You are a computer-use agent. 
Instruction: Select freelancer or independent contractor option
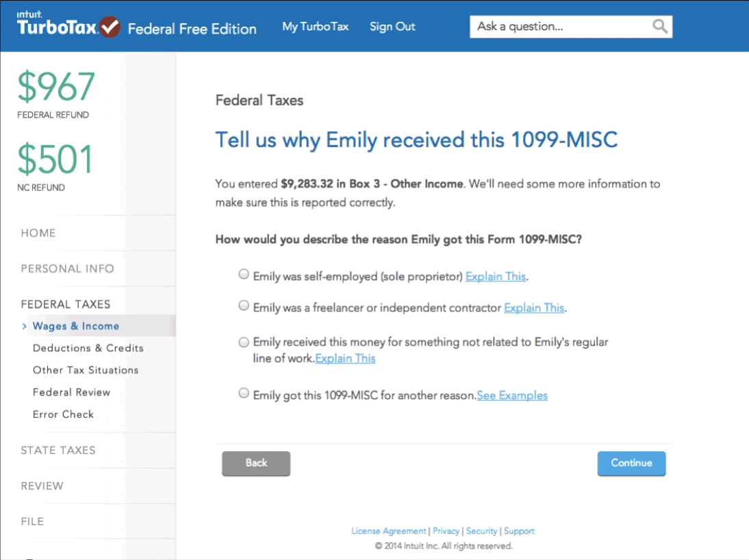pos(244,306)
